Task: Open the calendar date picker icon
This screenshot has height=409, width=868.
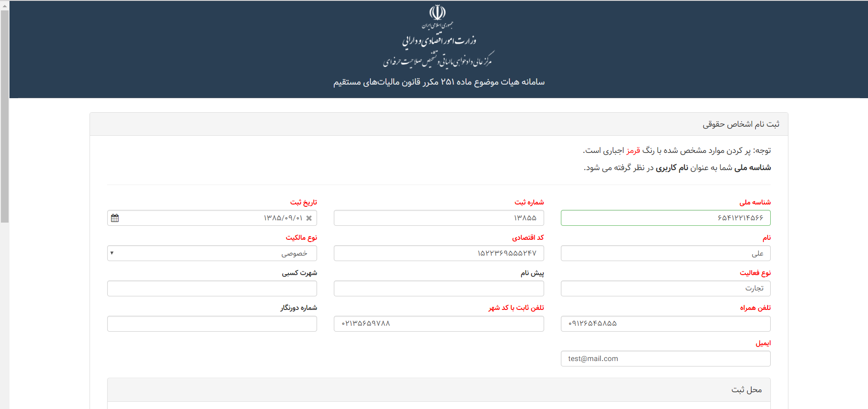Action: [115, 218]
